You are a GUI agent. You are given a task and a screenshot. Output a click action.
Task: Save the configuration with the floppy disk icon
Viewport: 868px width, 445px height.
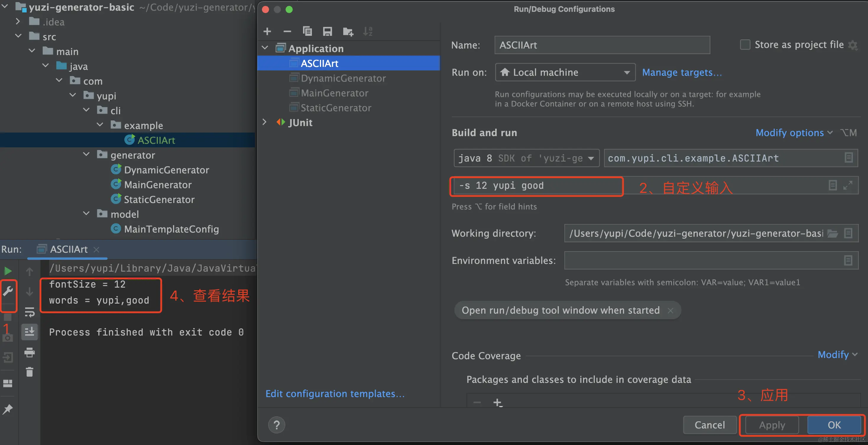pos(327,31)
